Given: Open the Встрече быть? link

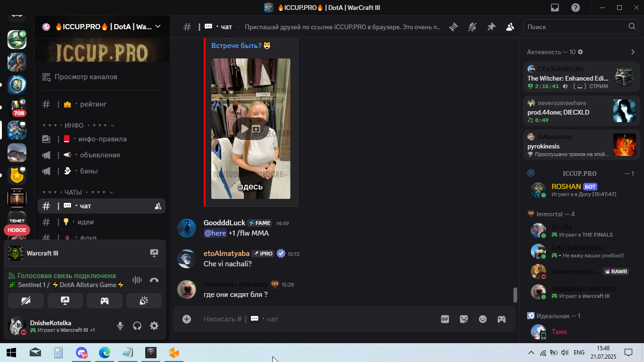Looking at the screenshot, I should (x=236, y=46).
